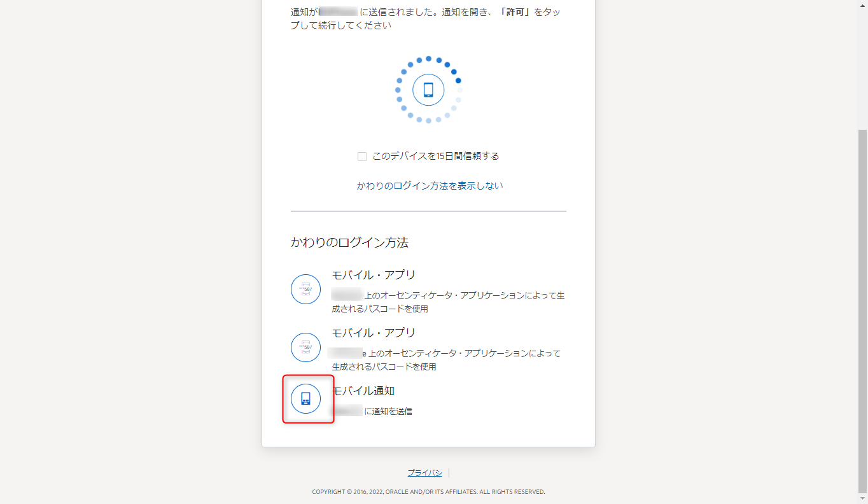Select the モバイル通知 title text

[363, 391]
